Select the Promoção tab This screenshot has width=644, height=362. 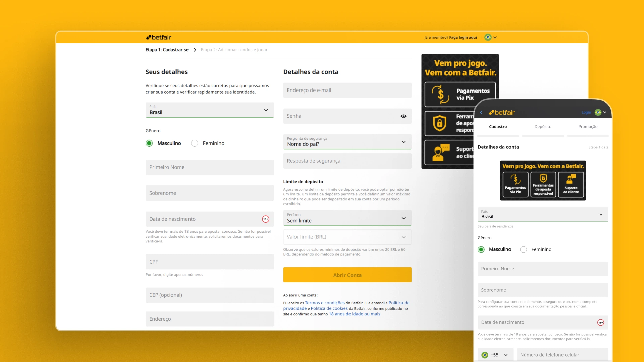(x=588, y=127)
